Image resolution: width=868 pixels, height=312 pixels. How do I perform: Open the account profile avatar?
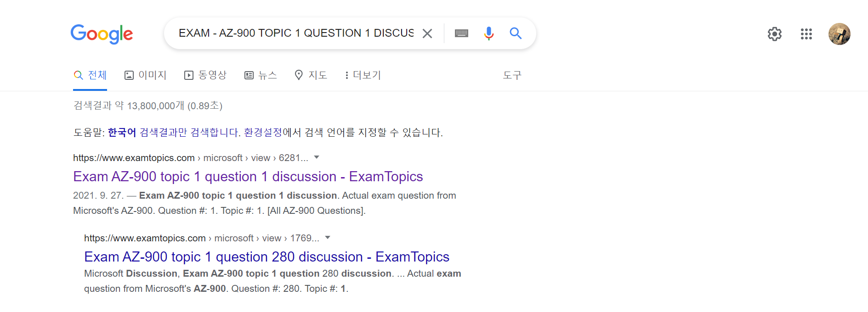click(840, 34)
